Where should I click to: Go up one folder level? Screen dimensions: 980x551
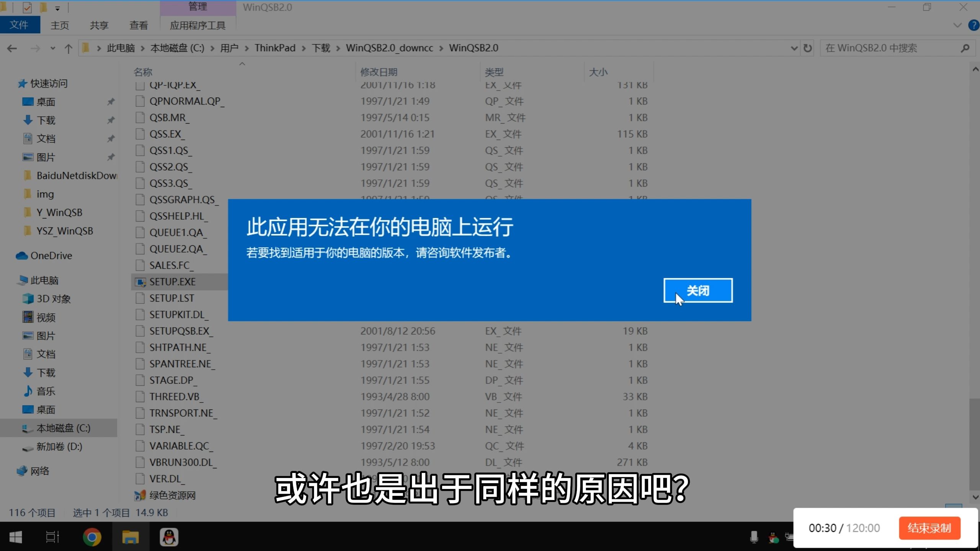tap(68, 48)
